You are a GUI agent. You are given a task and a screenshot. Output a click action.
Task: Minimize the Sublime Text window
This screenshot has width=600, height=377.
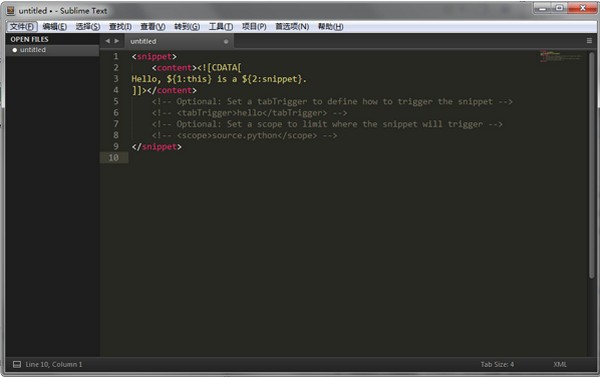point(543,8)
